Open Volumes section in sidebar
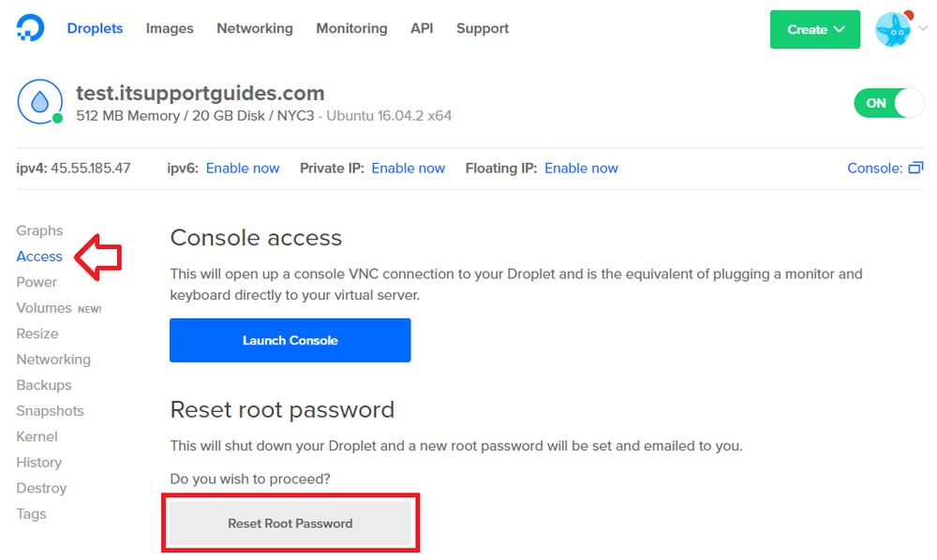Viewport: 937px width, 560px height. tap(44, 308)
